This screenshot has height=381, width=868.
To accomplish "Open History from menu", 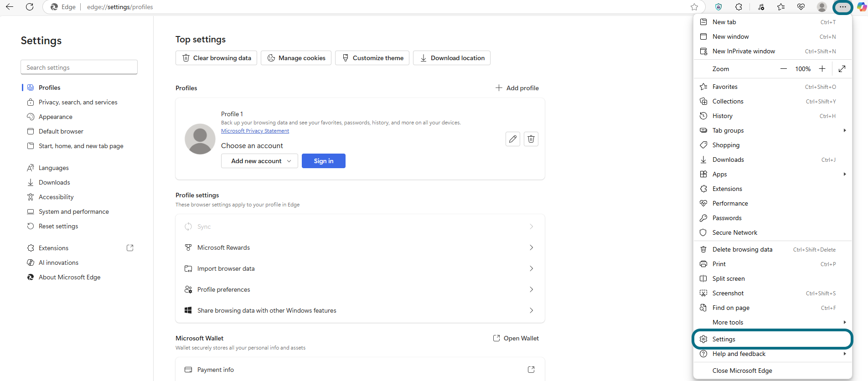I will [x=772, y=116].
